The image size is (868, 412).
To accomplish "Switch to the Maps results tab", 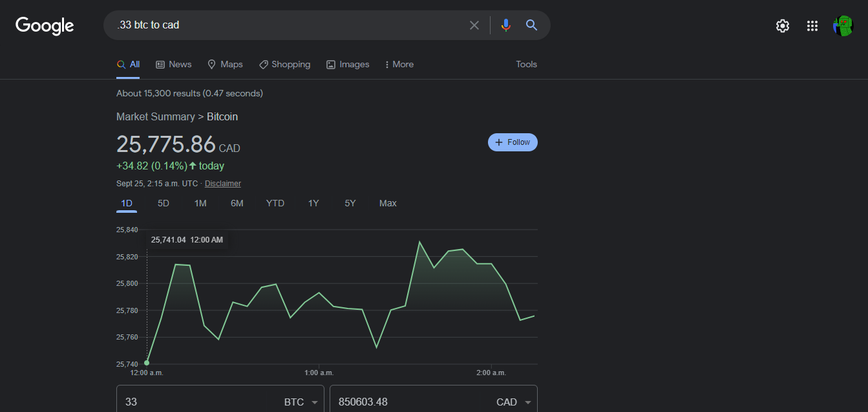I will point(225,64).
